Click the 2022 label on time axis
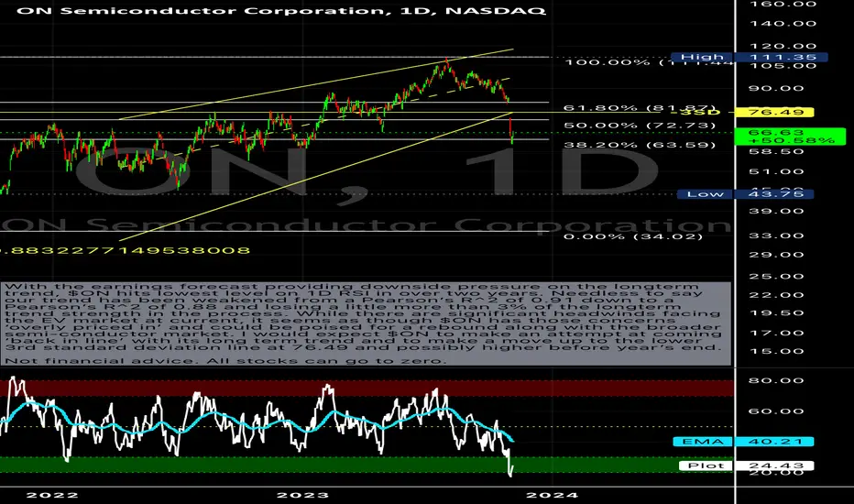854x504 pixels. pyautogui.click(x=52, y=495)
